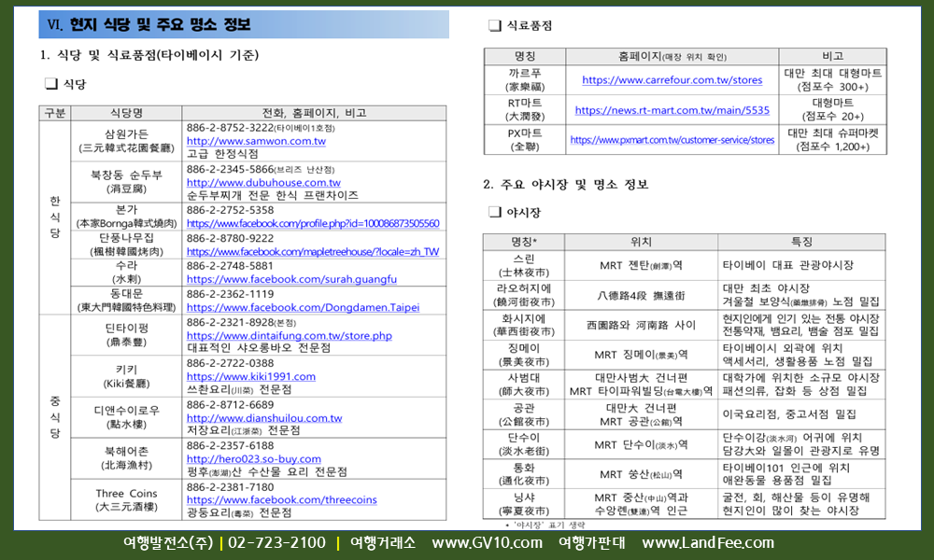
Task: Open the dianshuilou.com.tw link
Action: (x=263, y=418)
